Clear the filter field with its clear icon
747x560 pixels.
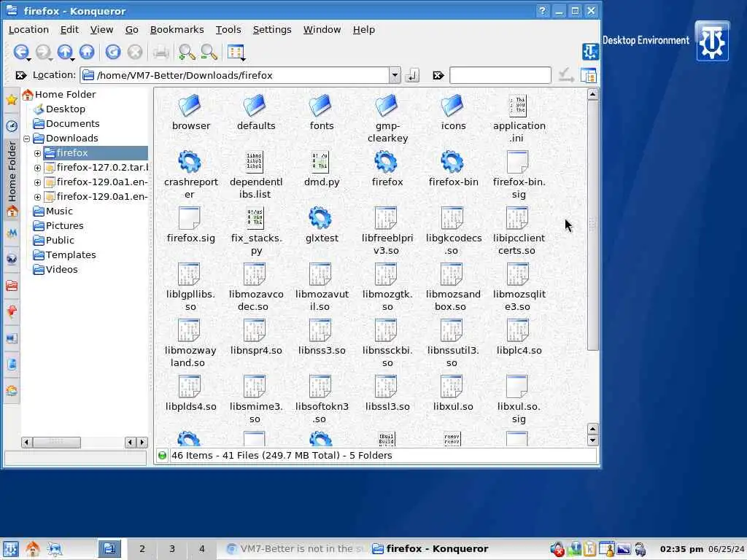[x=438, y=75]
